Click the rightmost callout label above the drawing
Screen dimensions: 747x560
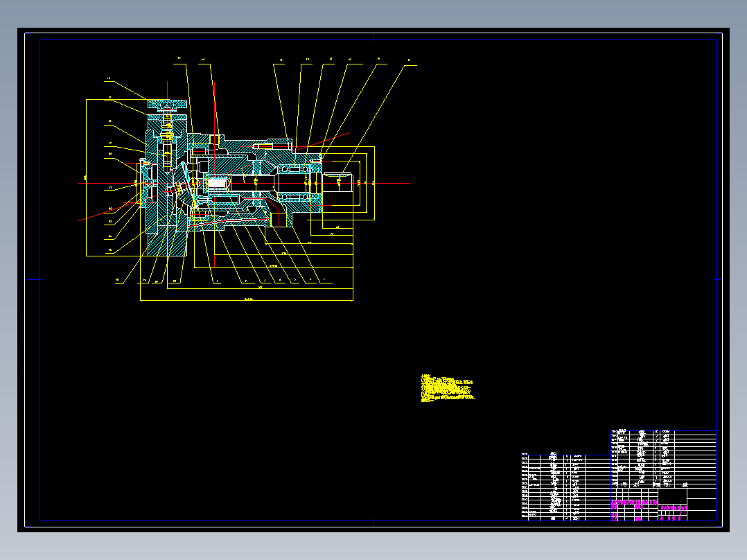click(409, 60)
